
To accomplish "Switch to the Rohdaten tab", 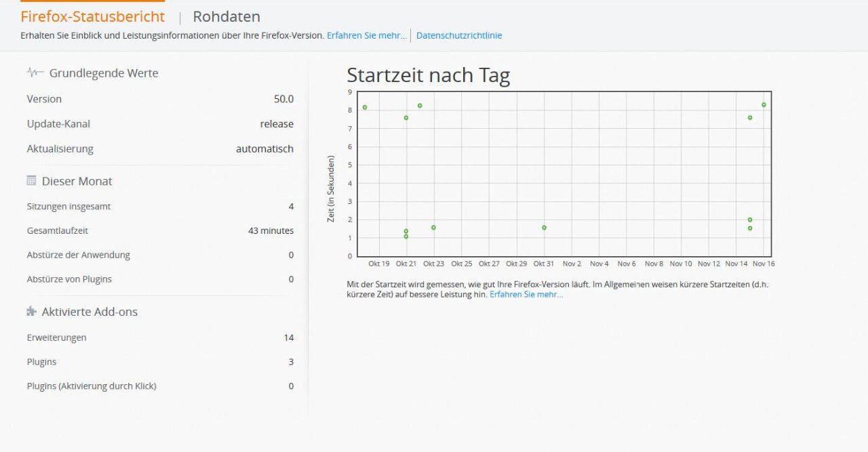I will (x=226, y=17).
